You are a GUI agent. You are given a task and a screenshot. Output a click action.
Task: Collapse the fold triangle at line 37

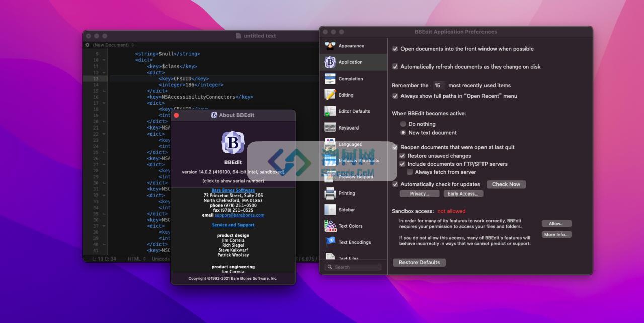[x=104, y=226]
